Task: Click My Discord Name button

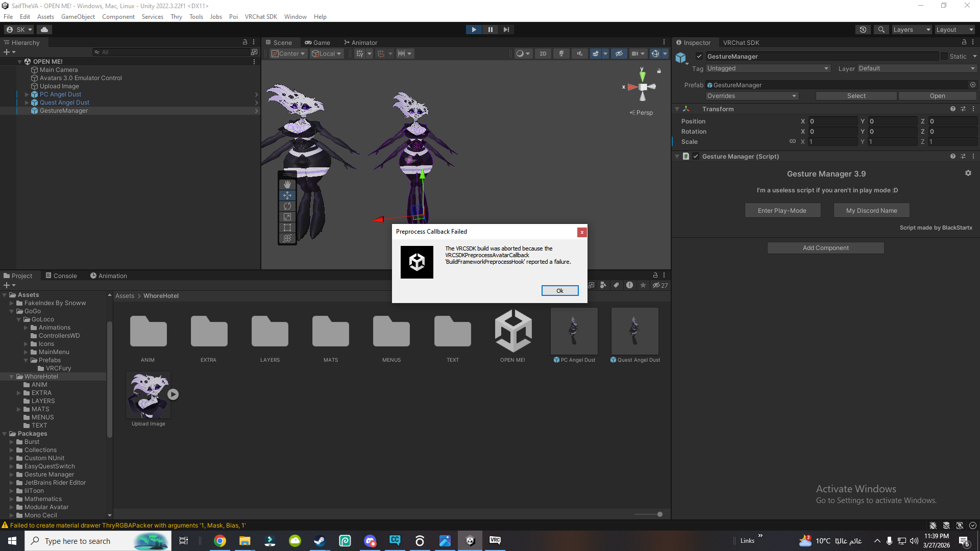Action: coord(872,210)
